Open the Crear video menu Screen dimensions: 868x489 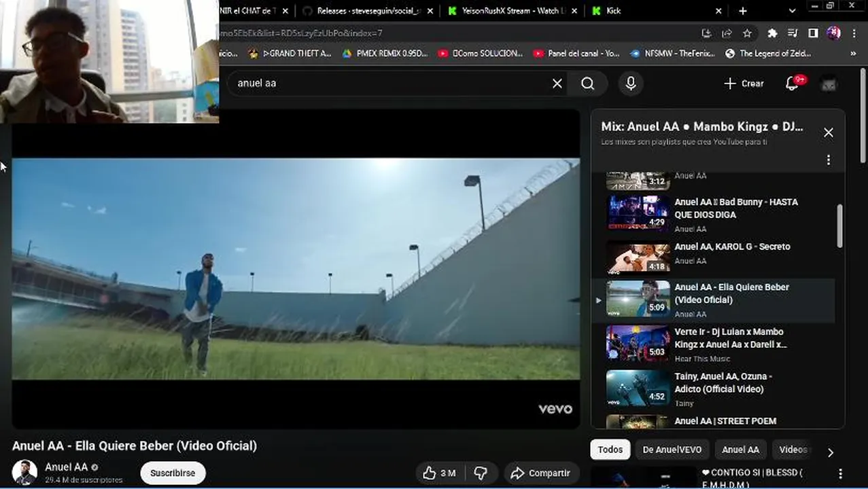pos(744,84)
